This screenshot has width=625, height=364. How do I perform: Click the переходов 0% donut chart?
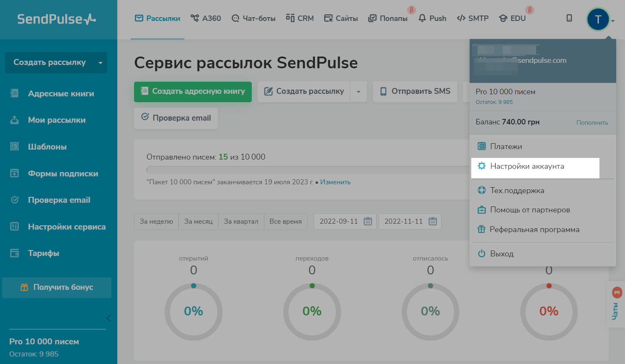tap(312, 312)
